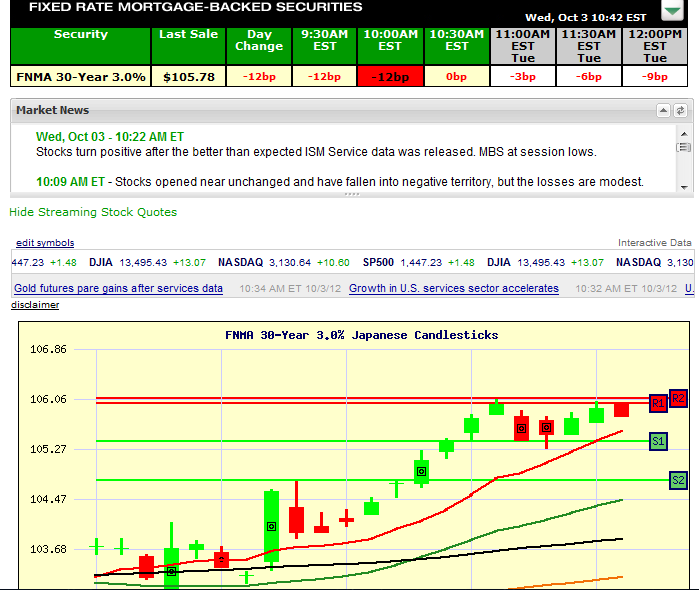
Task: Click the R2 resistance marker
Action: (678, 398)
